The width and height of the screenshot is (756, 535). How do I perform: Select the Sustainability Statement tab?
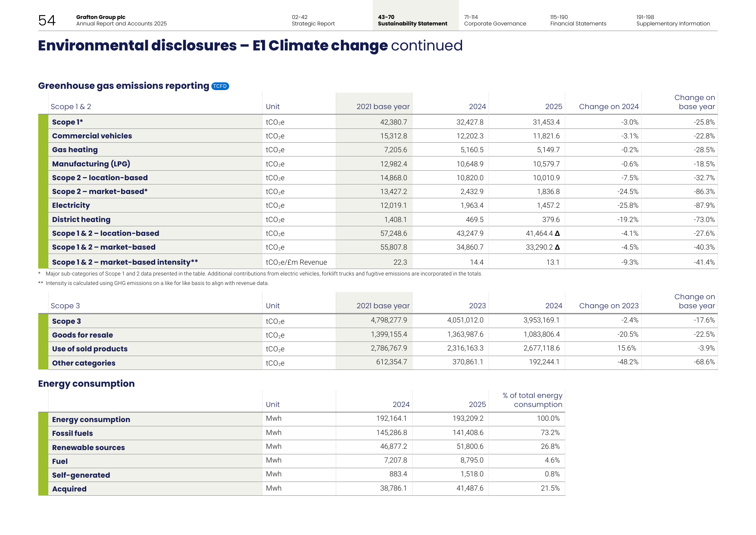412,20
